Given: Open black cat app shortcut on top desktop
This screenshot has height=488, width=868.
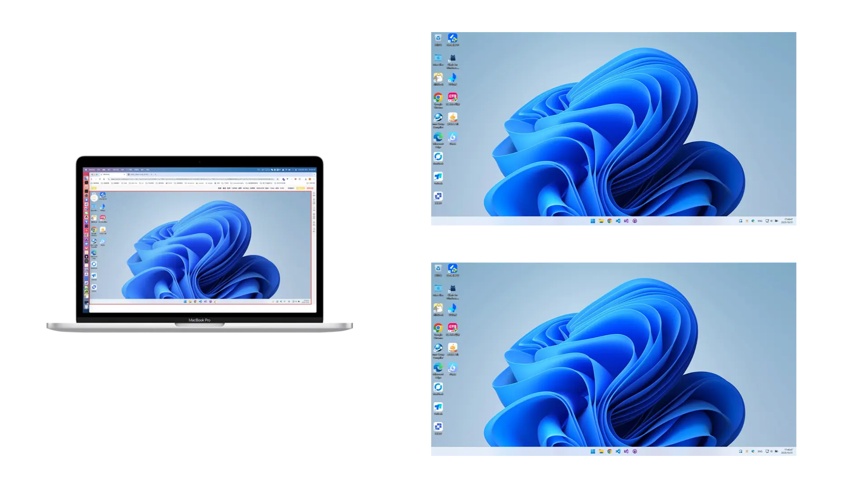Looking at the screenshot, I should click(453, 58).
